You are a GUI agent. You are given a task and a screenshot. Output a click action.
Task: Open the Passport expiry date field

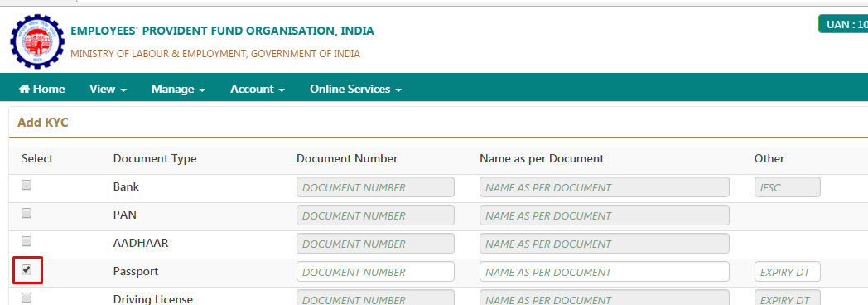tap(787, 272)
